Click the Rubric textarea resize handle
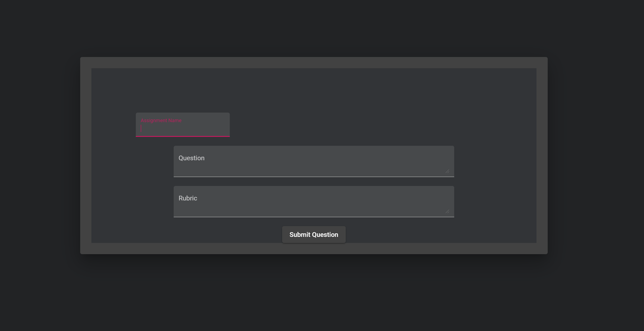 [447, 211]
